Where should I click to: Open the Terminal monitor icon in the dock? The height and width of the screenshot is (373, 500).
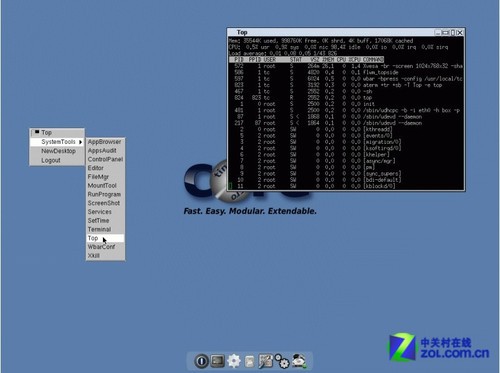coord(217,361)
